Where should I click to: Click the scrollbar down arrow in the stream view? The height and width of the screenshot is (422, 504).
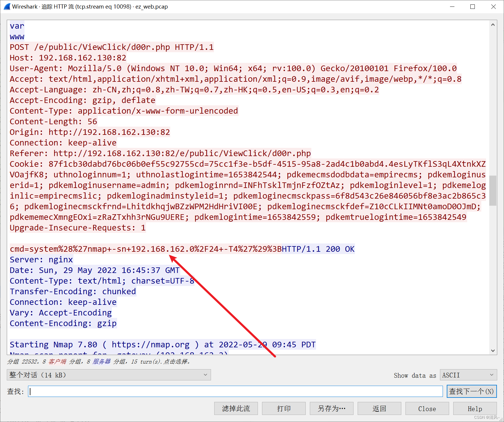[x=493, y=351]
